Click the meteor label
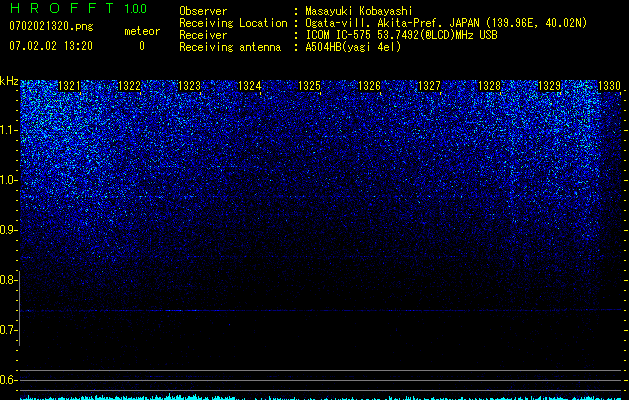This screenshot has height=400, width=629. (x=142, y=31)
